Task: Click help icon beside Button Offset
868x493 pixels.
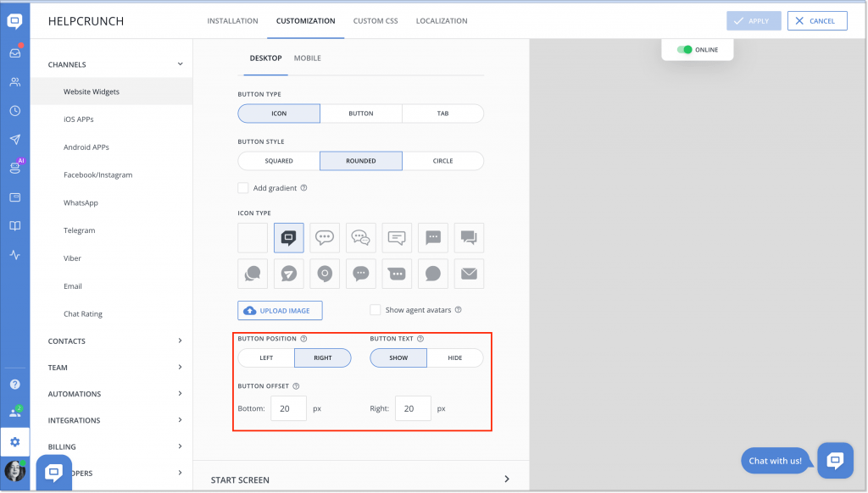Action: pos(296,386)
